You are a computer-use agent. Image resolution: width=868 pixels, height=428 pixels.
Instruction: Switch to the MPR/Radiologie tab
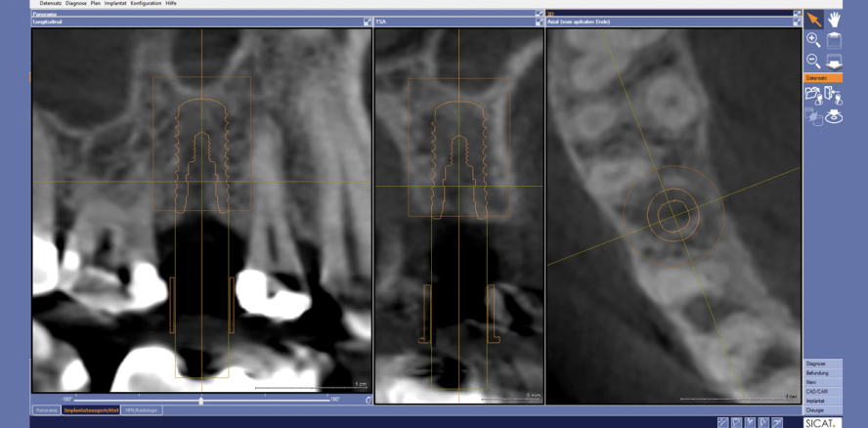(x=142, y=410)
